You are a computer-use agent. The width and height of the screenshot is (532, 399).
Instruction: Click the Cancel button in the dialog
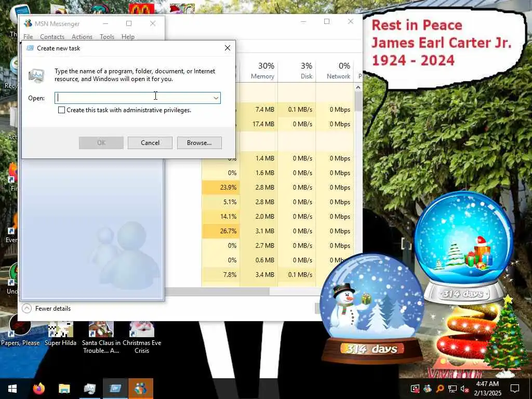point(150,143)
